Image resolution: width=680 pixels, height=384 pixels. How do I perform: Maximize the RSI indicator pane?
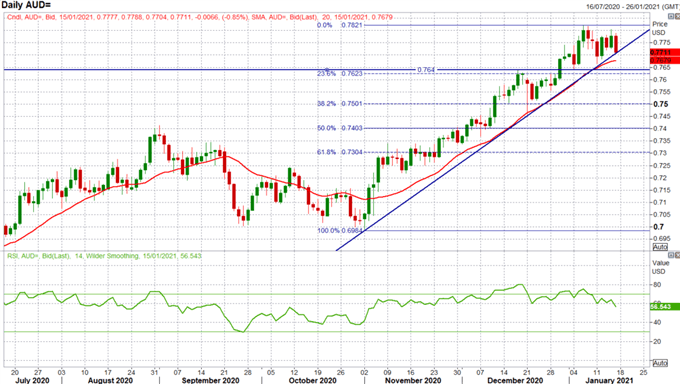coord(671,255)
